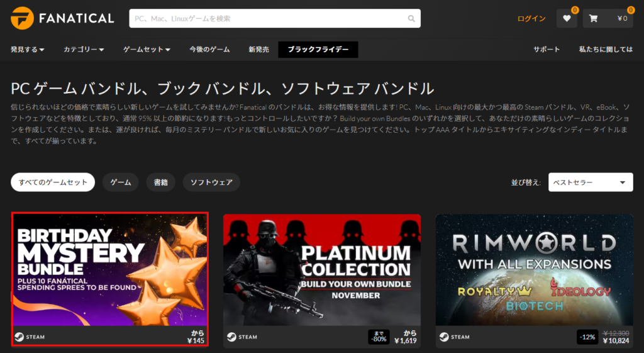
Task: Click the ログイン link
Action: coord(531,19)
